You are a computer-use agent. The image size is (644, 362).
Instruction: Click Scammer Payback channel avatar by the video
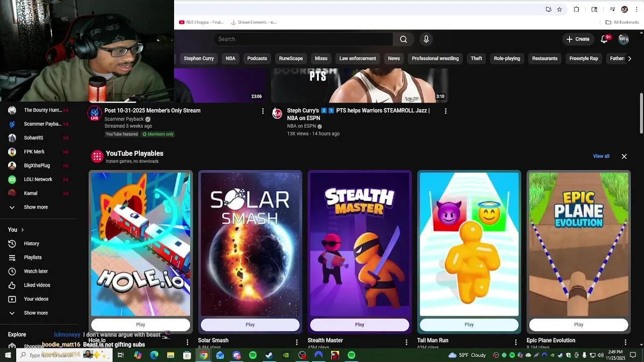pyautogui.click(x=95, y=113)
